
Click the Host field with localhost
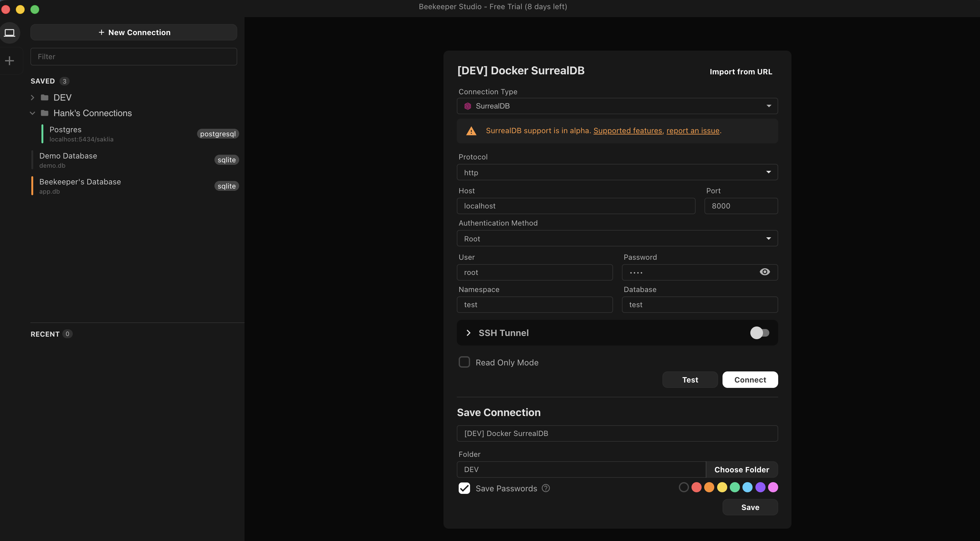(576, 206)
